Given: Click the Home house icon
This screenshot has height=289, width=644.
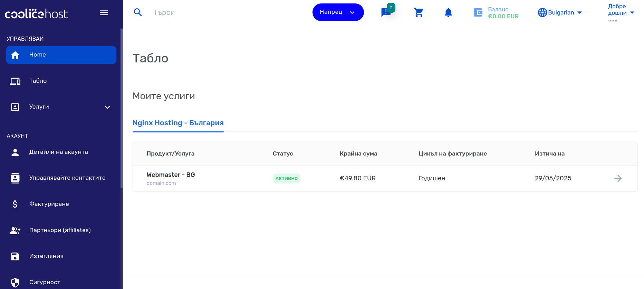Looking at the screenshot, I should 15,55.
